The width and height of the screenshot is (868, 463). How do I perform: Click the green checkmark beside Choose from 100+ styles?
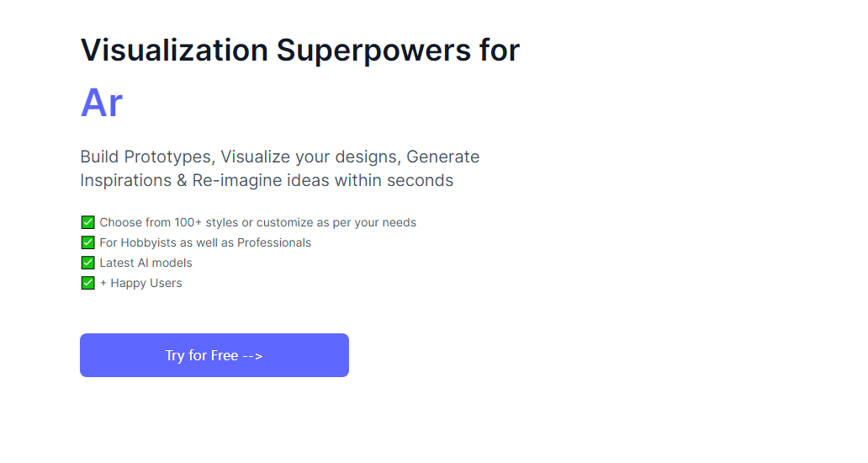(x=88, y=222)
